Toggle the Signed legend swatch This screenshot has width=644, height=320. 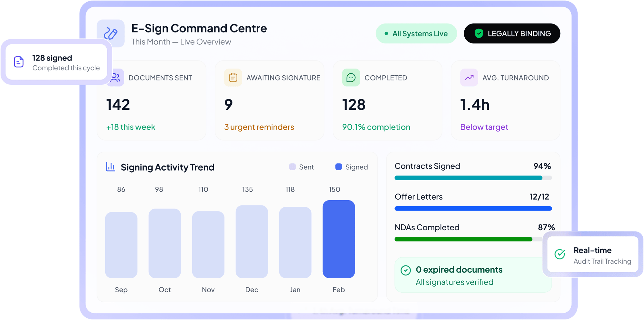(x=338, y=167)
